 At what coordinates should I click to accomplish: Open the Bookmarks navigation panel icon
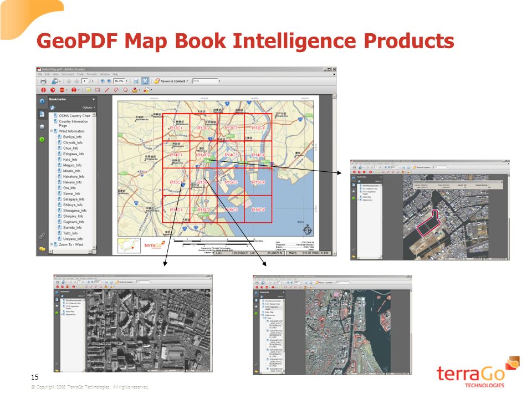pos(42,114)
